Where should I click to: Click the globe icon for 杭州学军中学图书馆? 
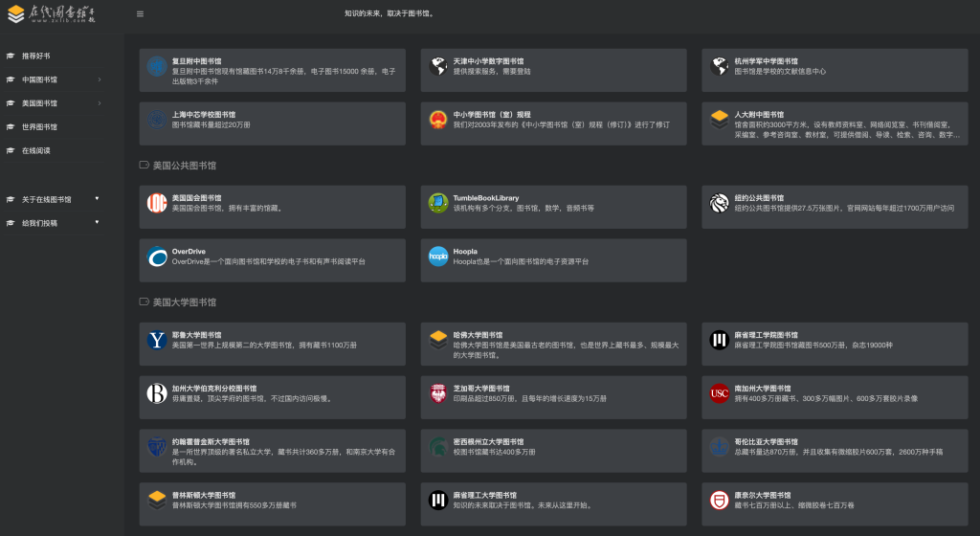(720, 66)
